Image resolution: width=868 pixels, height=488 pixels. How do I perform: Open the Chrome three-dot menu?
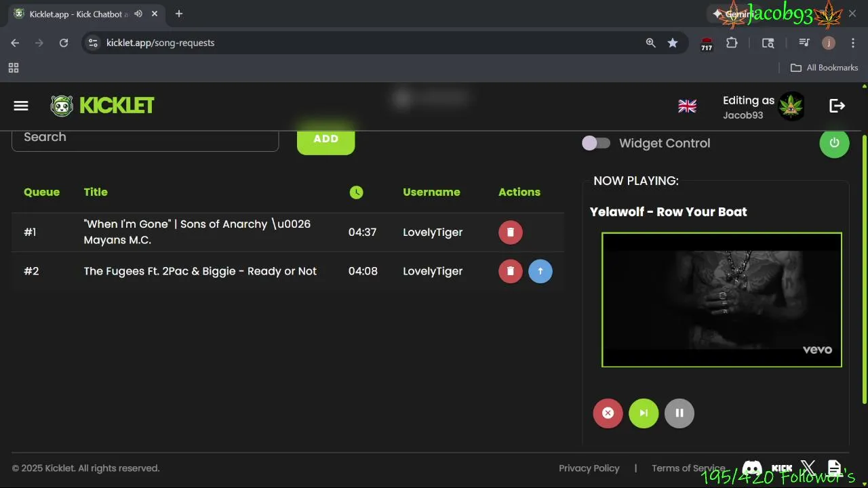click(x=853, y=43)
